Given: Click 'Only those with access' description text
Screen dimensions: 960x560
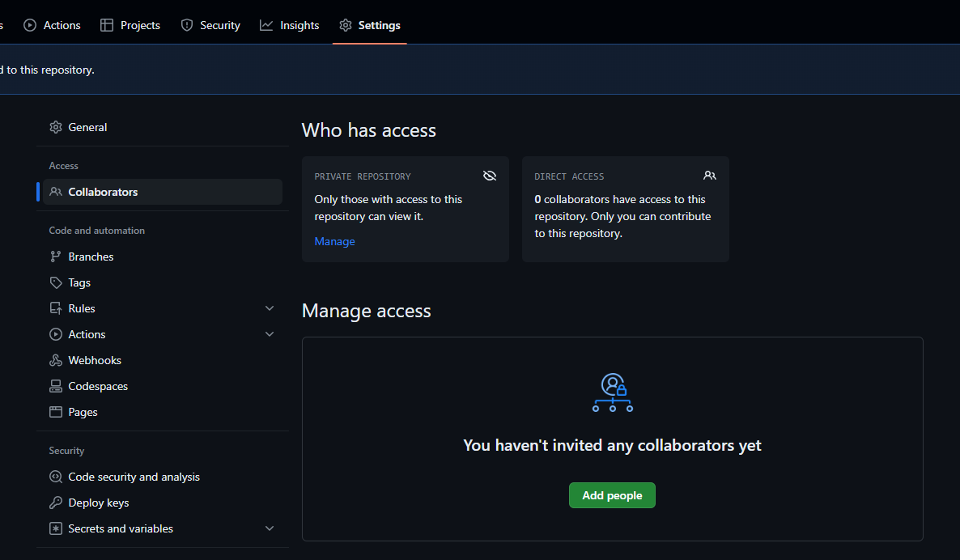Looking at the screenshot, I should coord(389,207).
